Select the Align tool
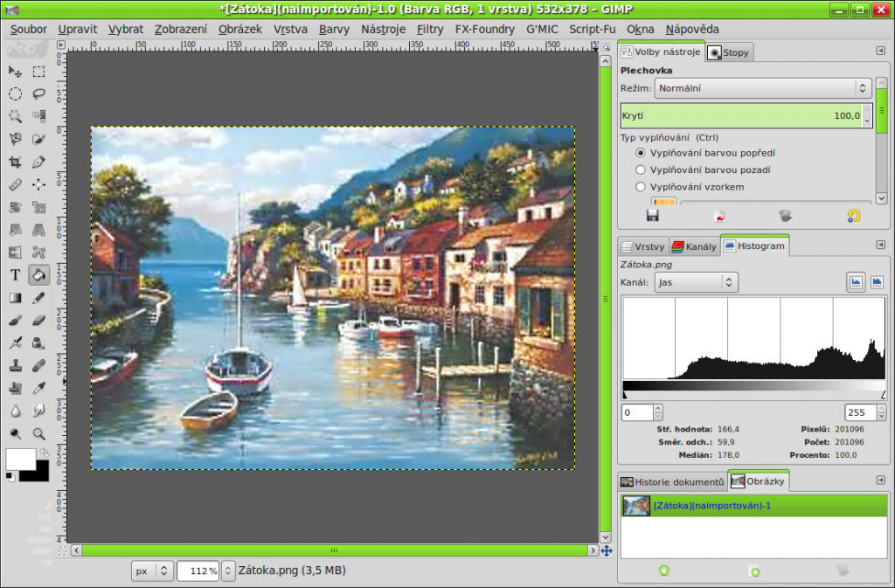 [38, 184]
